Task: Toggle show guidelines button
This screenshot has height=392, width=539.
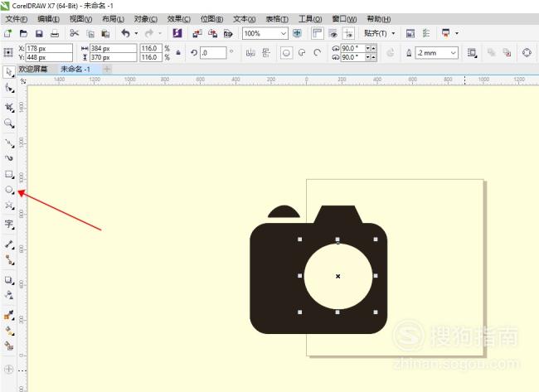Action: pyautogui.click(x=348, y=33)
